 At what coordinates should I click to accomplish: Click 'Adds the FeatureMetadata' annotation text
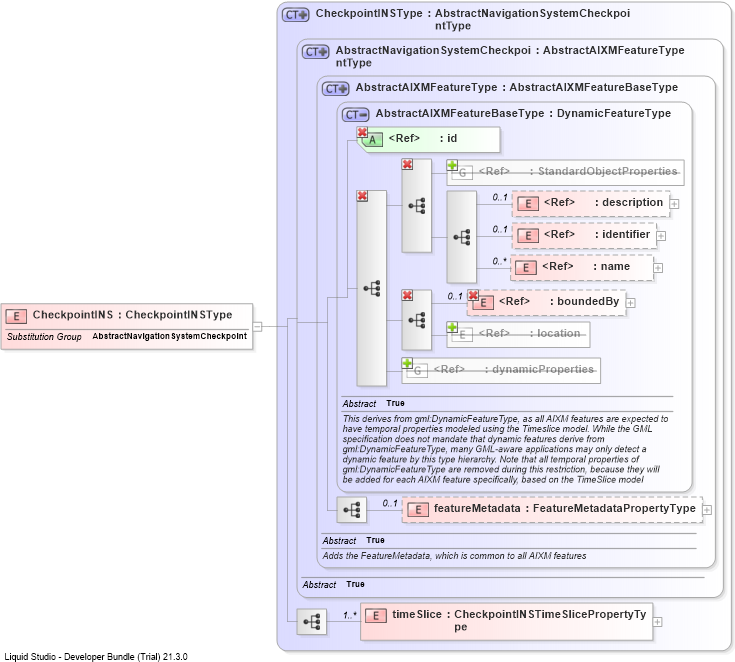click(454, 556)
